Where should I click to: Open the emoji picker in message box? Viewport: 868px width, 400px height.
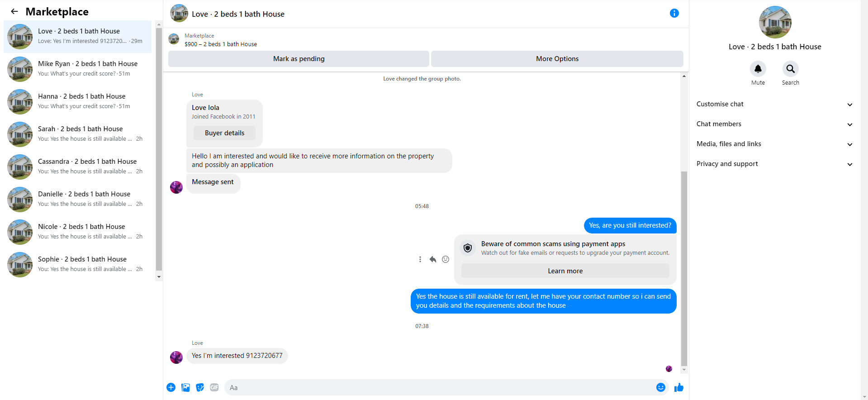pos(661,387)
